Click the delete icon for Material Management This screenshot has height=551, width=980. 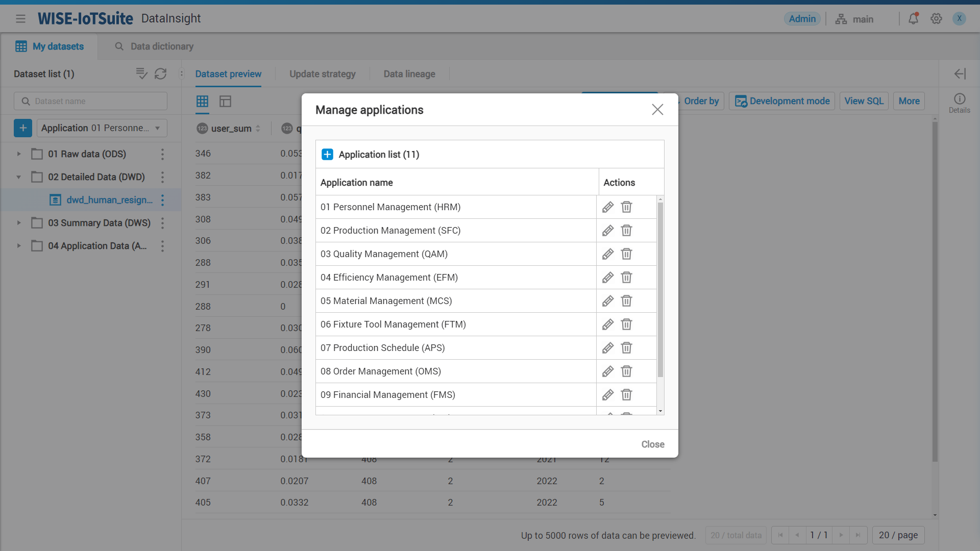[626, 300]
